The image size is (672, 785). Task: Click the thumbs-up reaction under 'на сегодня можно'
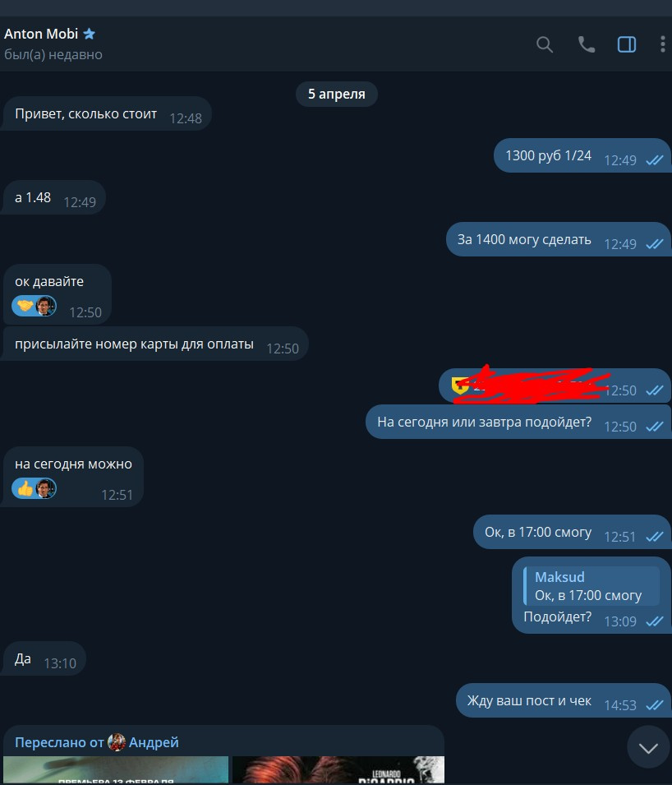25,488
